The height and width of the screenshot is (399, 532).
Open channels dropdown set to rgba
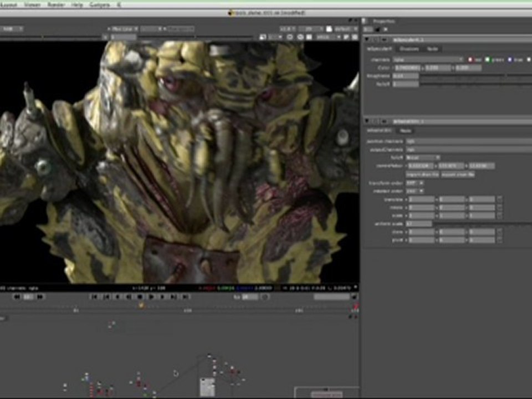[x=428, y=60]
